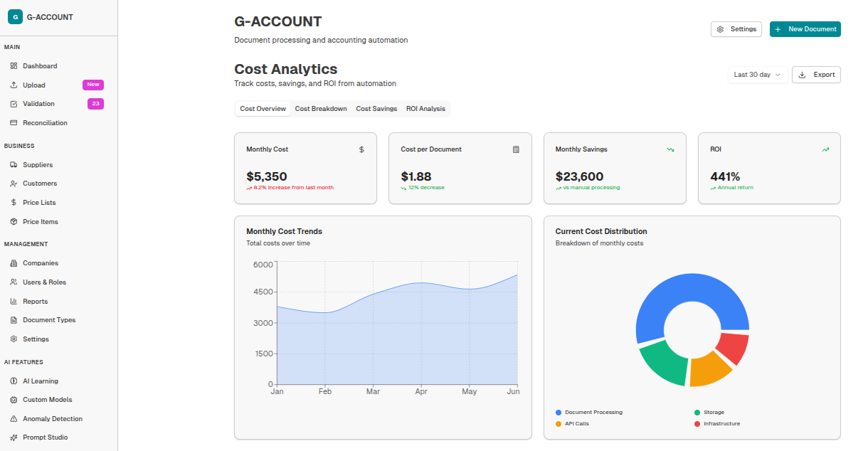Select the dollar icon on Monthly Cost card
The width and height of the screenshot is (868, 451).
click(361, 149)
